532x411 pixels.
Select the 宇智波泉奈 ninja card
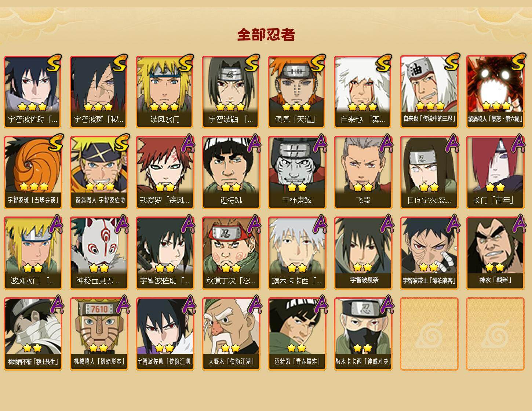[x=363, y=253]
